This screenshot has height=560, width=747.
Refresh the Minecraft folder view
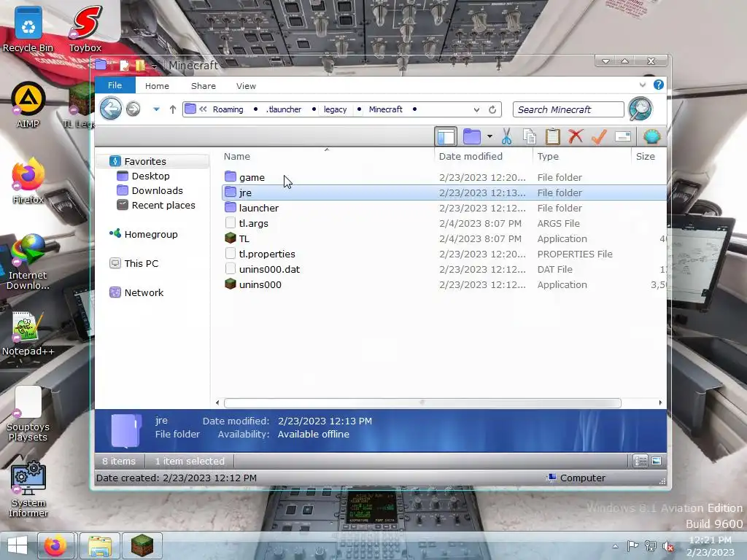pyautogui.click(x=492, y=109)
